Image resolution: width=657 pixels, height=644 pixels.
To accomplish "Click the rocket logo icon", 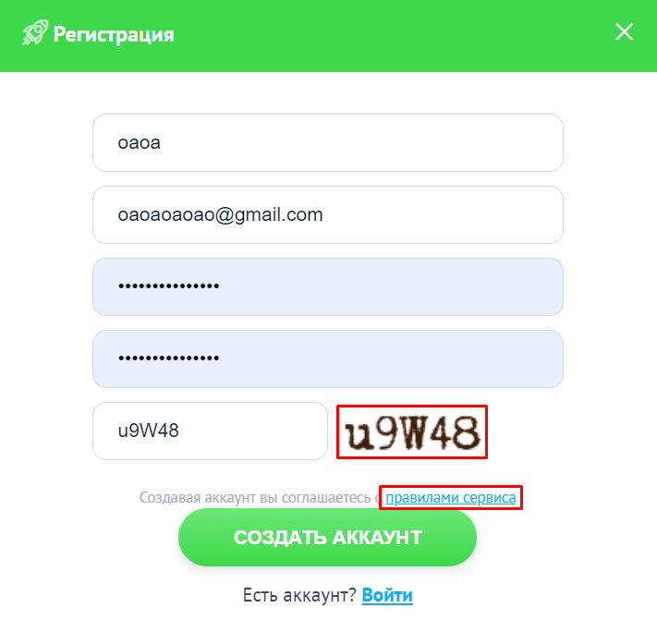I will pos(35,32).
